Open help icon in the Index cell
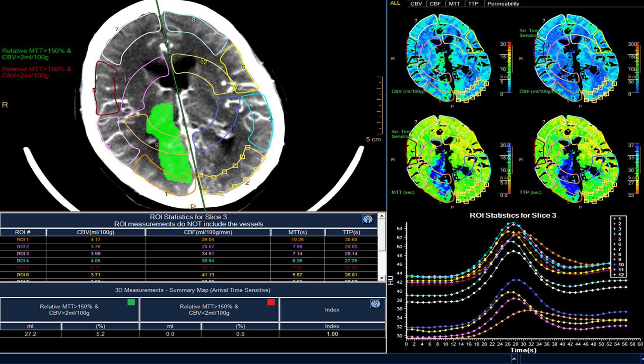Screen dimensions: 644x364 tap(375, 304)
